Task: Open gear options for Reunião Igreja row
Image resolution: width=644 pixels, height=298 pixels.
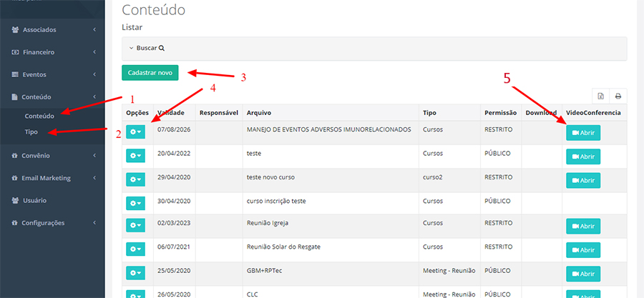Action: [135, 225]
